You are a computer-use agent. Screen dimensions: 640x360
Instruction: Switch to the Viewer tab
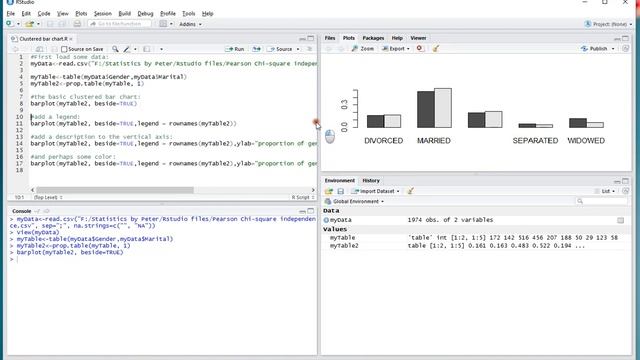[x=418, y=38]
